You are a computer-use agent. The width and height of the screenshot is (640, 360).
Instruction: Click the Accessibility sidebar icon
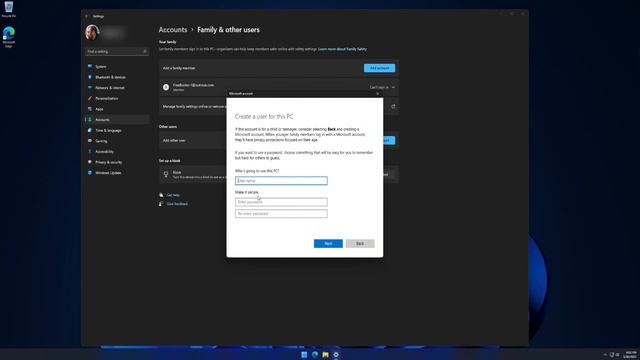(x=90, y=151)
